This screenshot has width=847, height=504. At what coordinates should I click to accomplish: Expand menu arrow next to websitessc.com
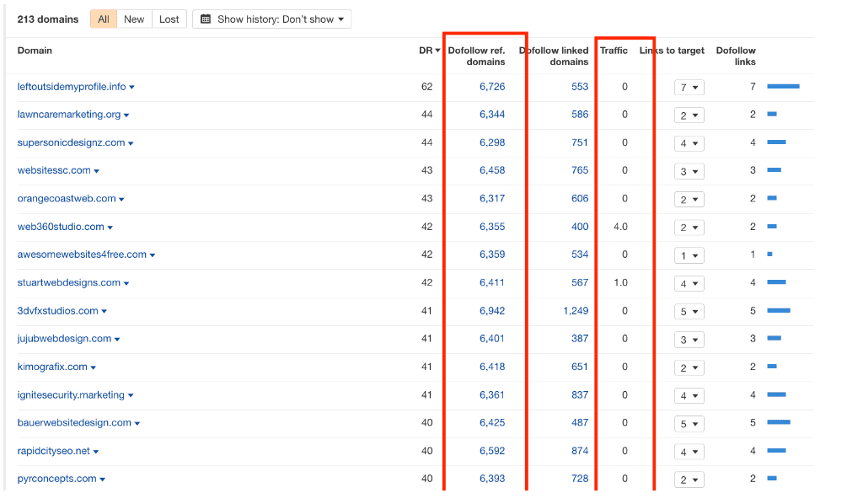[x=97, y=171]
